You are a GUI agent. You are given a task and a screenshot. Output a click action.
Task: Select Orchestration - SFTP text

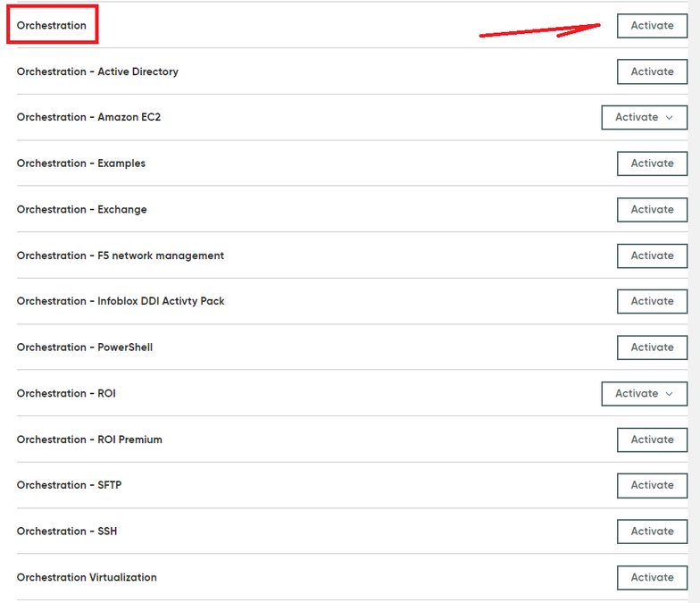point(70,485)
